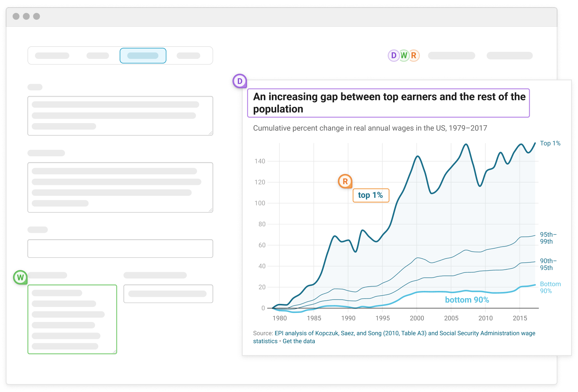Switch to the first tab in the tab bar

click(52, 56)
